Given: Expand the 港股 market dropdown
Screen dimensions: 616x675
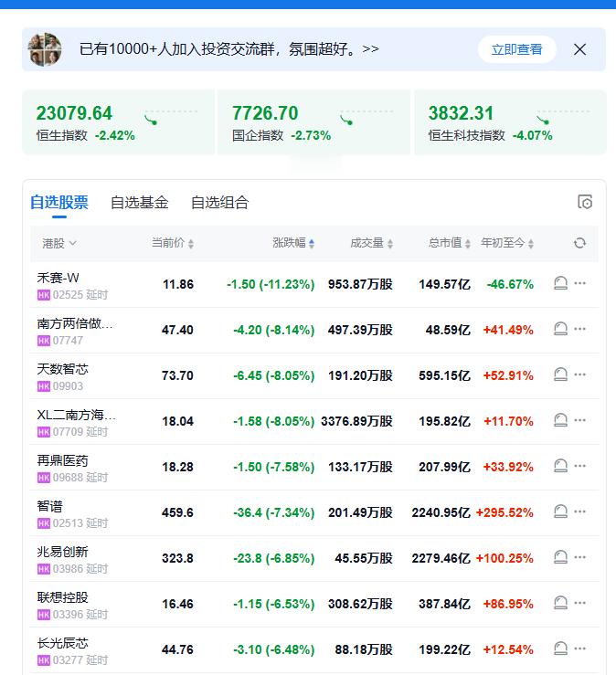Looking at the screenshot, I should pyautogui.click(x=59, y=243).
